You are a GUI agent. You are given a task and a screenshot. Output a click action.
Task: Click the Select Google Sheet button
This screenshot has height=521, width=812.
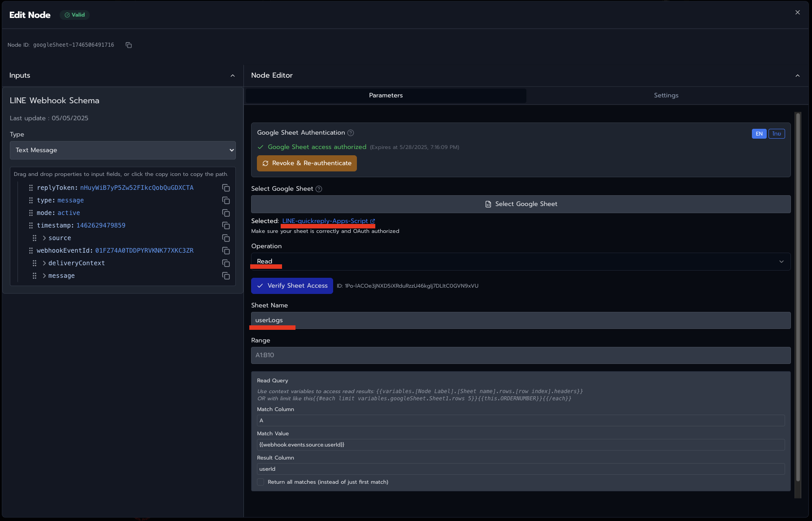[521, 204]
